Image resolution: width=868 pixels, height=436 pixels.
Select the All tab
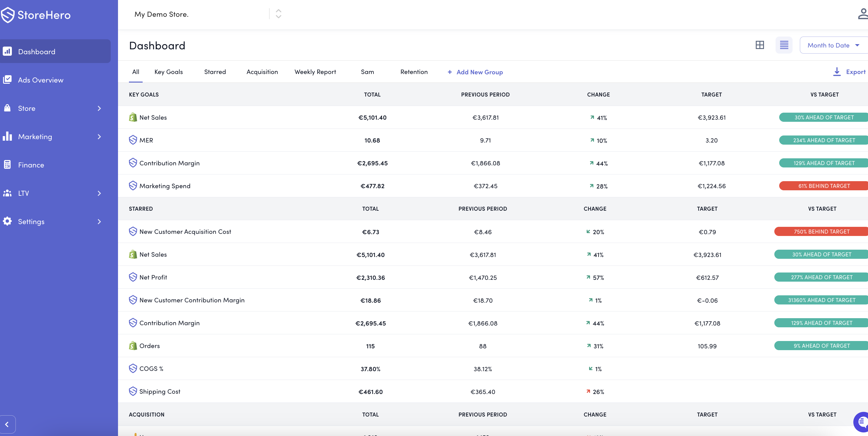(x=136, y=72)
